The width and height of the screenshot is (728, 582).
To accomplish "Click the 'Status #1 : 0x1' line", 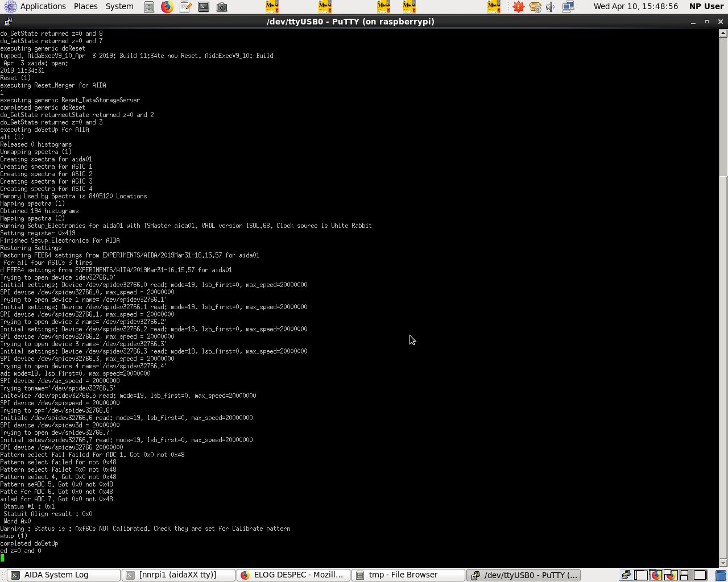I will (29, 506).
